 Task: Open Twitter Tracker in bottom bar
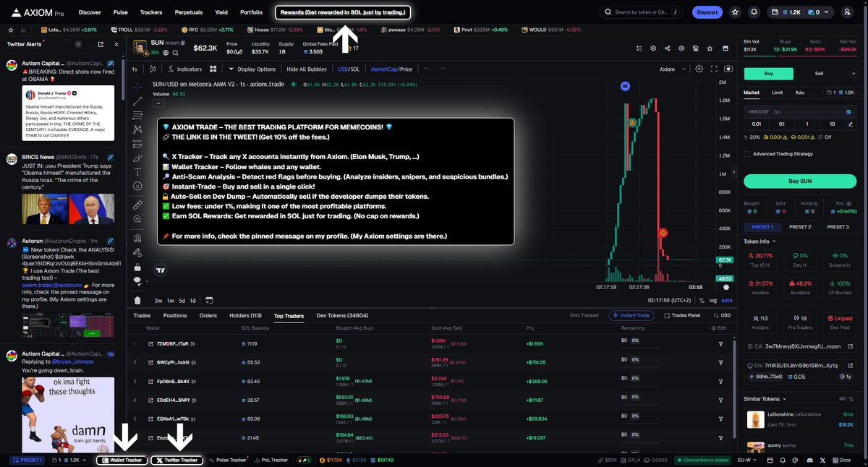[176, 460]
